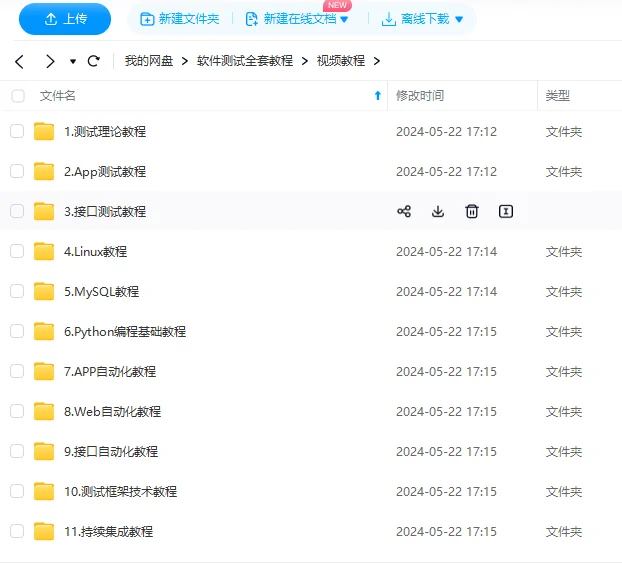622x564 pixels.
Task: Click folder icon of 4.Linux教程
Action: coord(44,251)
